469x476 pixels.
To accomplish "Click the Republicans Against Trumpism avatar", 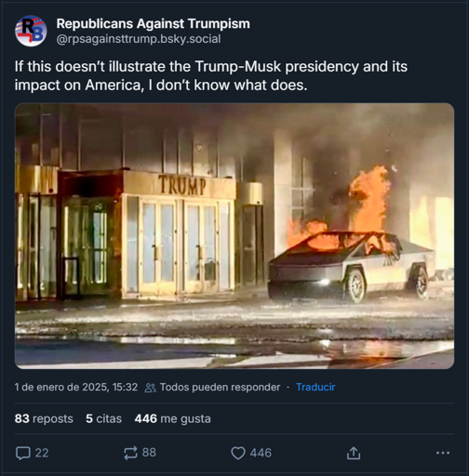I will (x=31, y=31).
